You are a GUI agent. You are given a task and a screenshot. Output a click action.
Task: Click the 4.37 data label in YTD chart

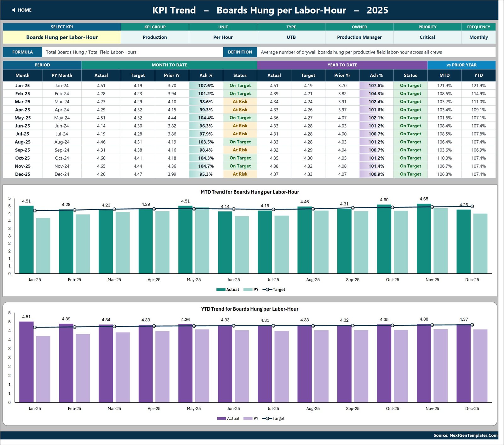pyautogui.click(x=464, y=319)
